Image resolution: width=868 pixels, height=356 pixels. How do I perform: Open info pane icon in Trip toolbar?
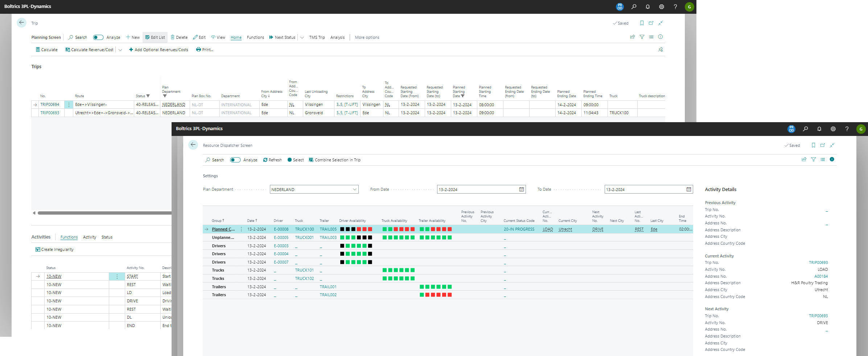(661, 37)
